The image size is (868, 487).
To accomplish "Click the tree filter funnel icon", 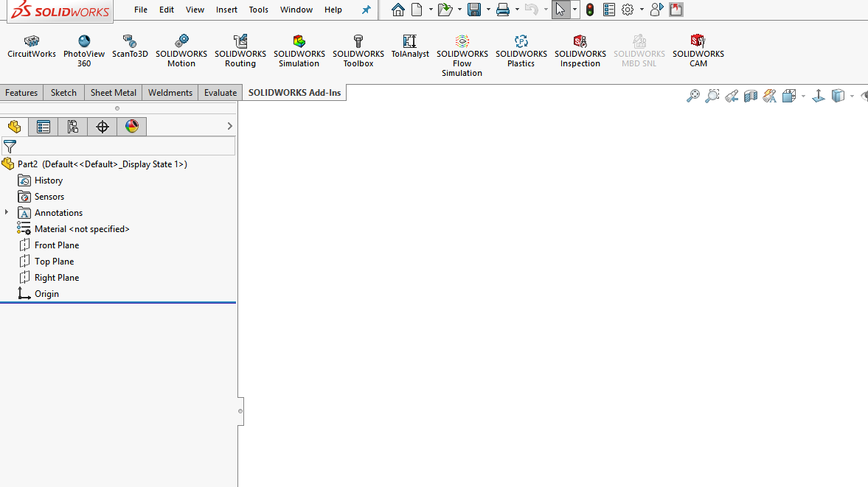I will click(x=10, y=147).
